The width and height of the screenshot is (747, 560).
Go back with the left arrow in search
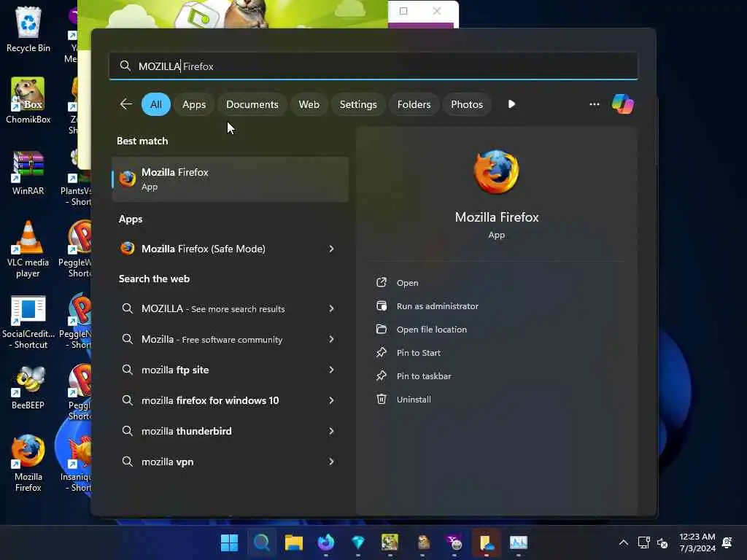(x=125, y=104)
